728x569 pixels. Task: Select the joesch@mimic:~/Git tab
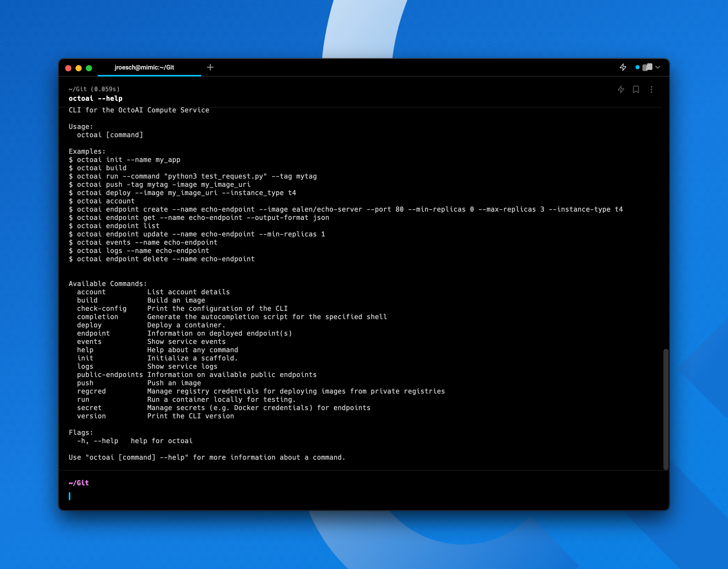tap(144, 67)
